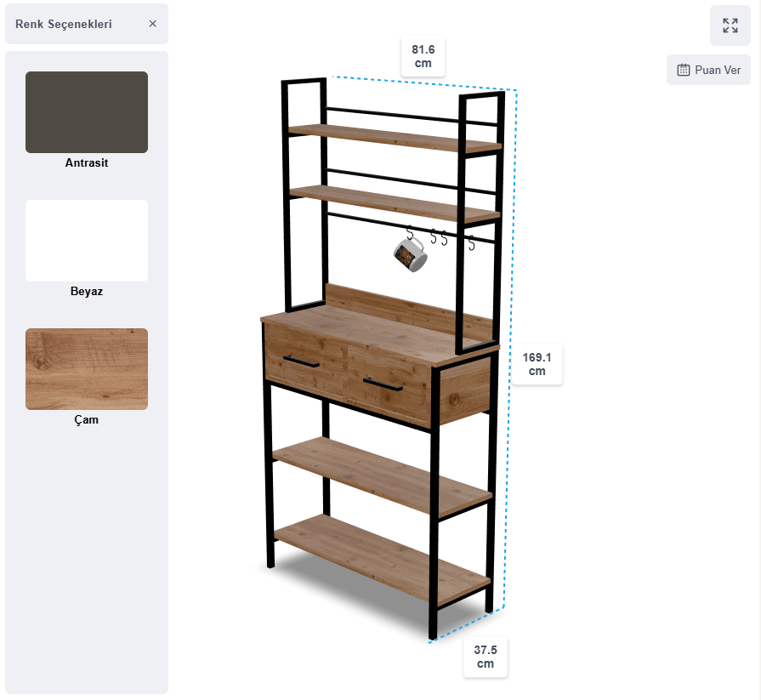Click the topmost wooden shelf
Image resolution: width=761 pixels, height=700 pixels.
(394, 138)
